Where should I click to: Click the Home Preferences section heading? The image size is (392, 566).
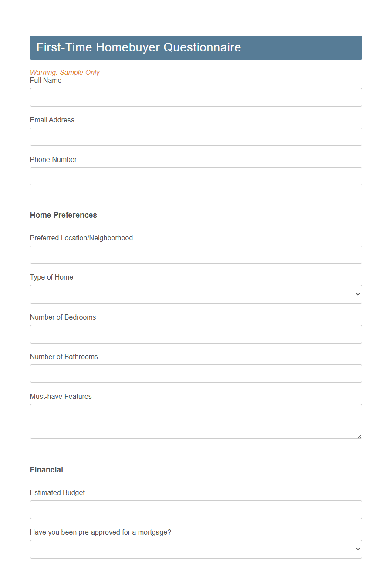(63, 215)
